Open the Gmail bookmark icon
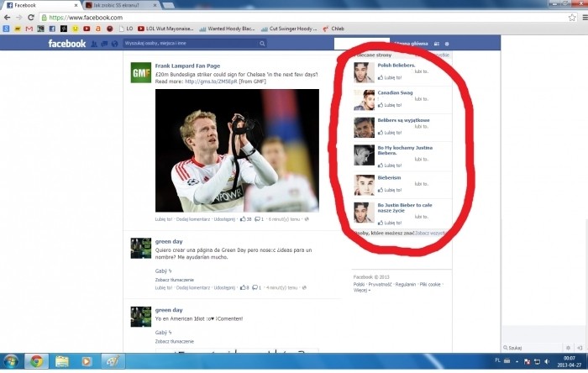This screenshot has width=588, height=373. 28,29
